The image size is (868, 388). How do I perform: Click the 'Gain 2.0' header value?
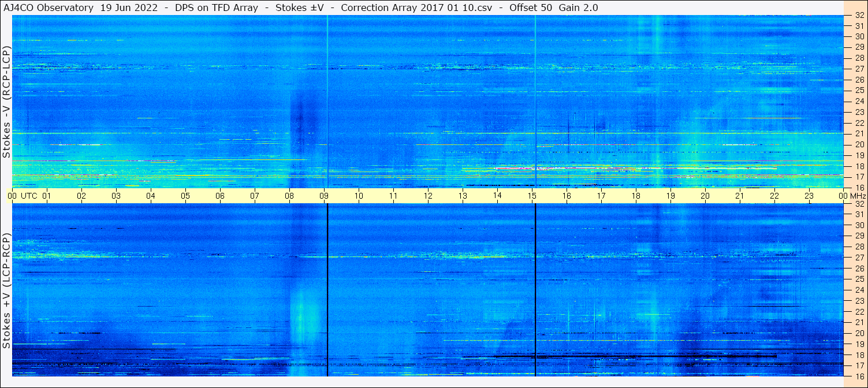[578, 8]
